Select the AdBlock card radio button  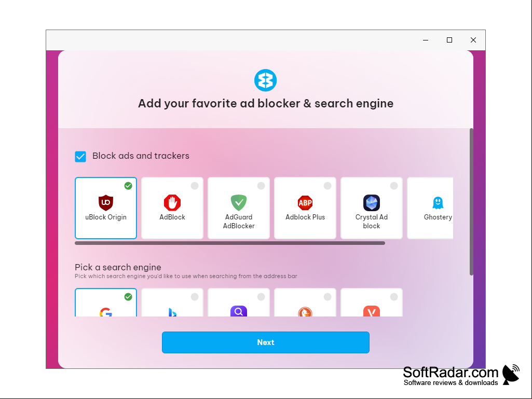click(x=195, y=186)
